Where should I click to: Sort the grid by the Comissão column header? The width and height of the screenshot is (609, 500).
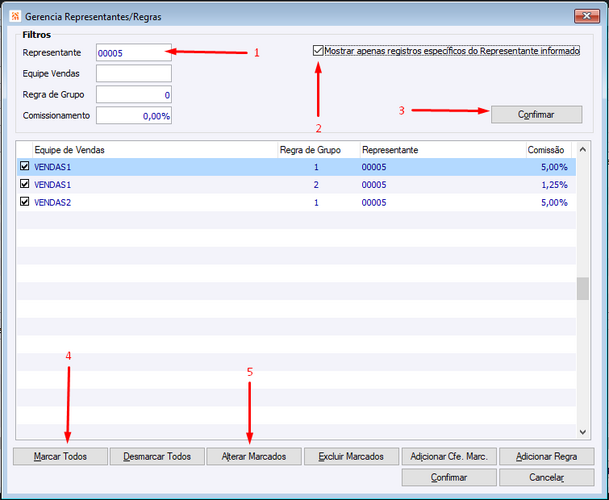pyautogui.click(x=548, y=150)
